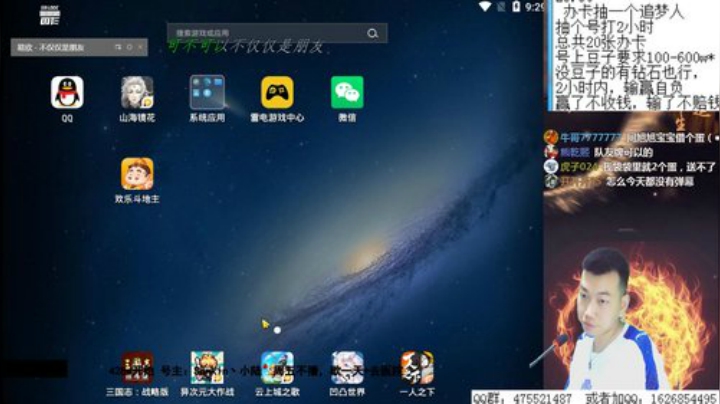The width and height of the screenshot is (720, 404).
Task: Open 雷电游戏中心 app
Action: (x=277, y=93)
